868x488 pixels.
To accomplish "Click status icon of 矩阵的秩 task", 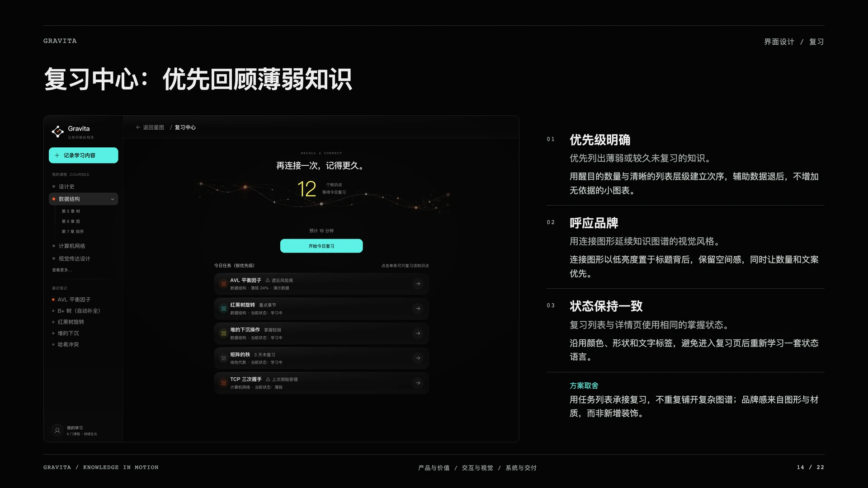I will pos(223,358).
